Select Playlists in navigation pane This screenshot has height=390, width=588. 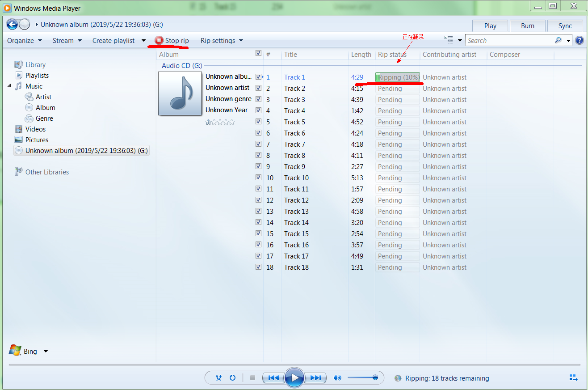coord(37,76)
